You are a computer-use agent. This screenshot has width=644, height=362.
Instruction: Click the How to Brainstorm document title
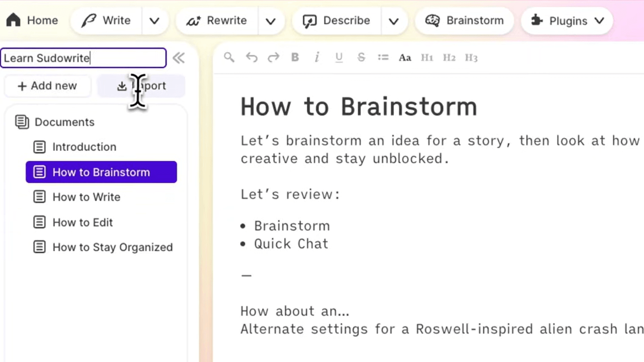[x=359, y=107]
